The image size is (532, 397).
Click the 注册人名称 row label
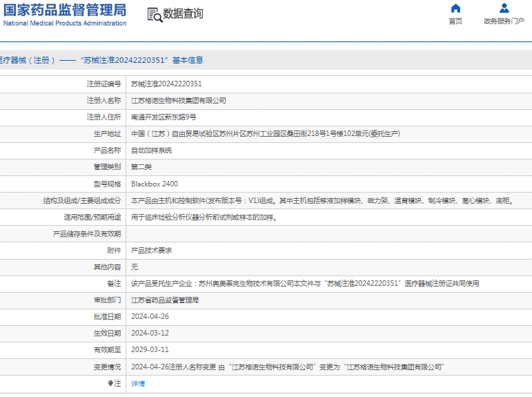click(x=104, y=101)
